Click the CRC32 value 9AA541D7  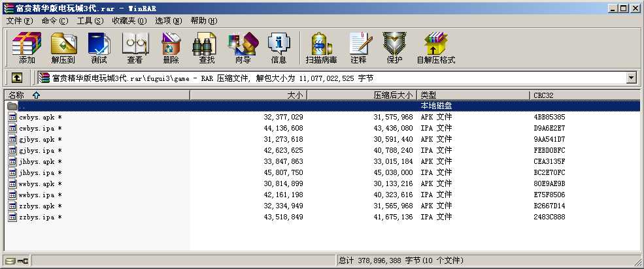coord(549,139)
